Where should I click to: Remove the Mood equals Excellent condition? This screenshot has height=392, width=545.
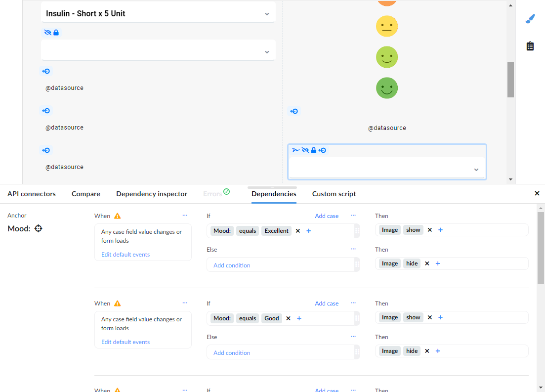[x=298, y=231]
